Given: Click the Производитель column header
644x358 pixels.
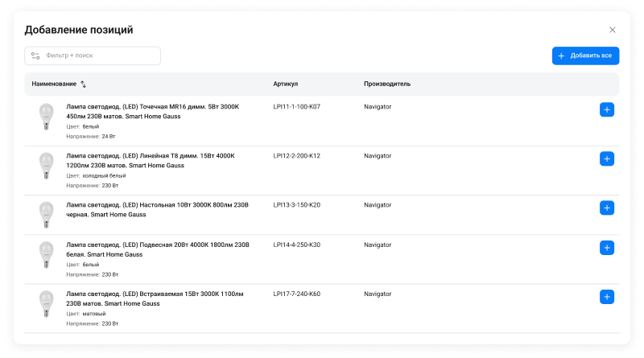Looking at the screenshot, I should click(387, 84).
